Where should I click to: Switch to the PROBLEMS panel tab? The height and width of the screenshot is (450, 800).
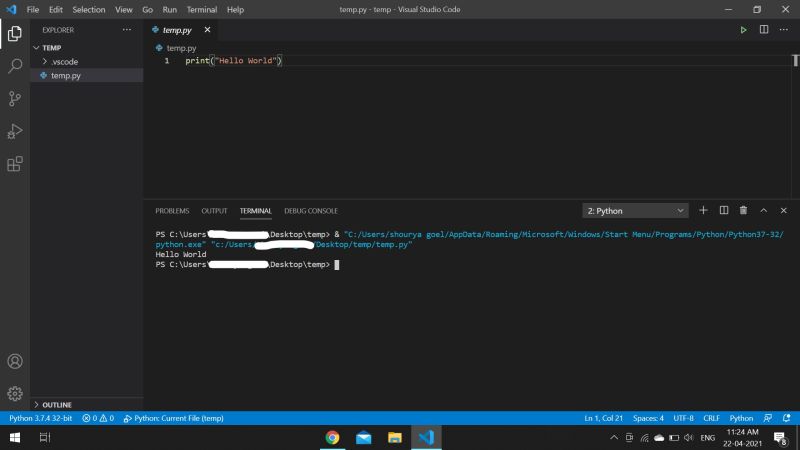172,211
